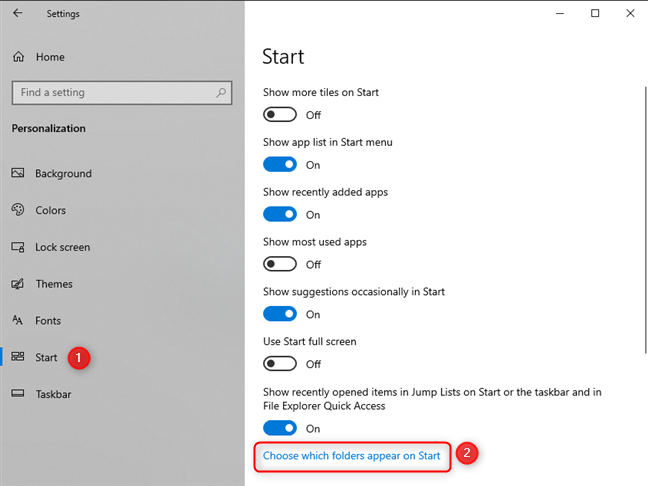Go to Lock screen settings
The image size is (648, 486).
[x=62, y=247]
